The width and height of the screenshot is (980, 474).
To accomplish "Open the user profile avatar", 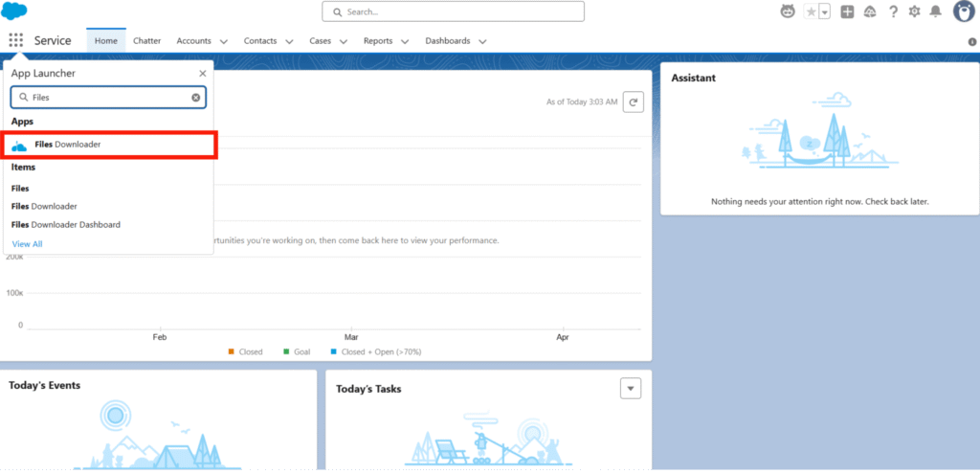I will [965, 11].
